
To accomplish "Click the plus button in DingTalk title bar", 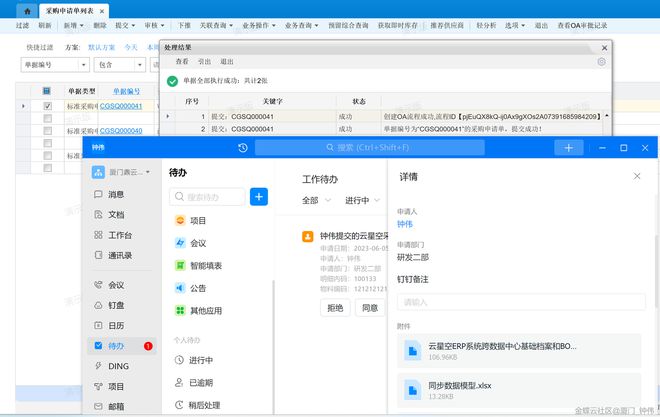I will click(x=568, y=148).
